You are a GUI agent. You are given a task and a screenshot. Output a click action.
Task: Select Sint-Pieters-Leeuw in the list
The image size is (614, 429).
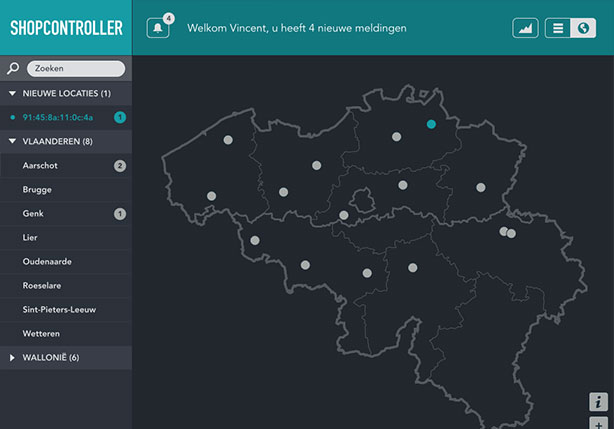[x=66, y=310]
